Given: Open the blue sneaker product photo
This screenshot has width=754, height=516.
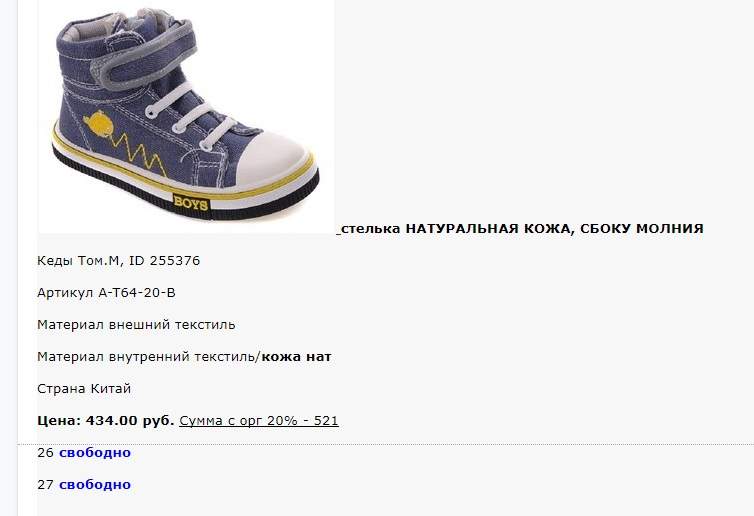Looking at the screenshot, I should pos(186,116).
